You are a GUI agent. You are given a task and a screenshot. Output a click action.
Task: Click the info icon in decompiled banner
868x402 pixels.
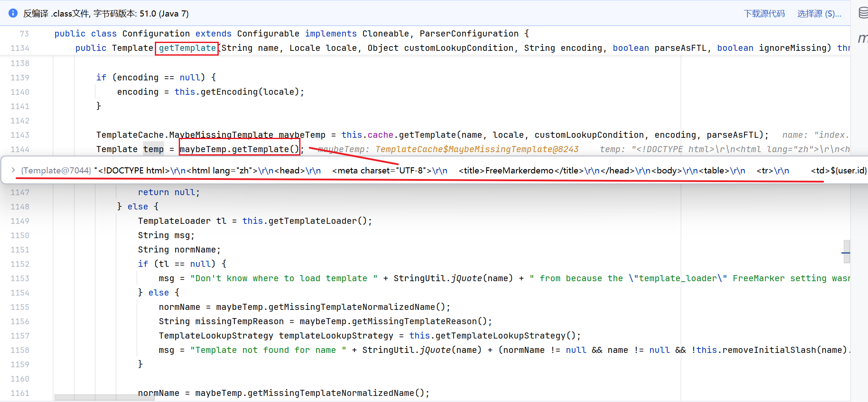[13, 13]
